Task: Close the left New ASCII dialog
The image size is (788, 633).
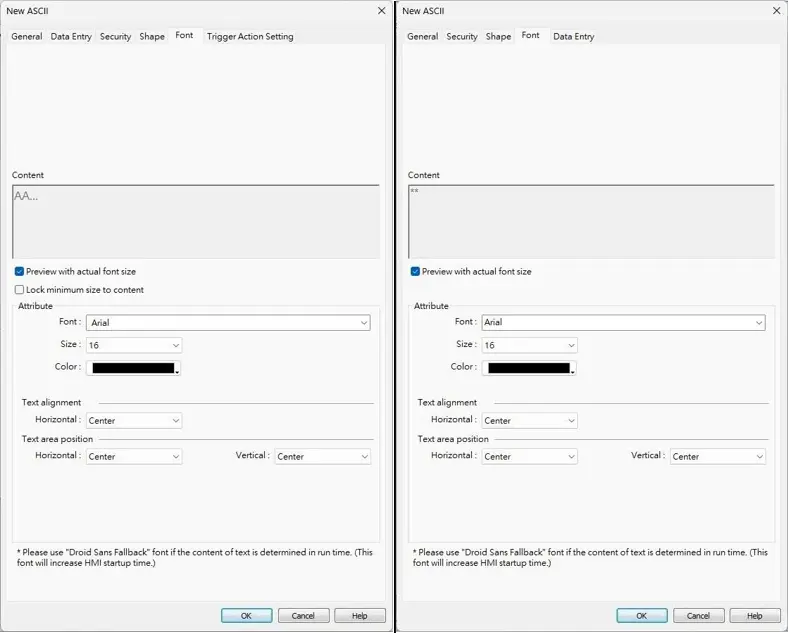Action: tap(381, 11)
